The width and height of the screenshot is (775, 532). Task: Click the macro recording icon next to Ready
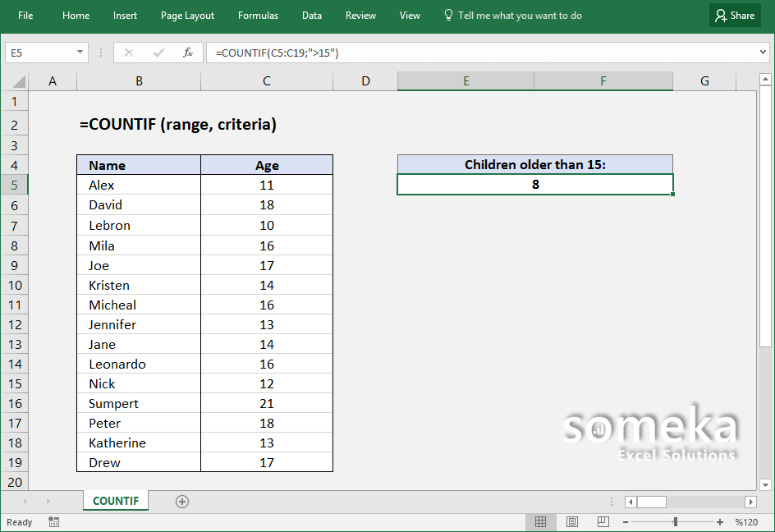[53, 522]
